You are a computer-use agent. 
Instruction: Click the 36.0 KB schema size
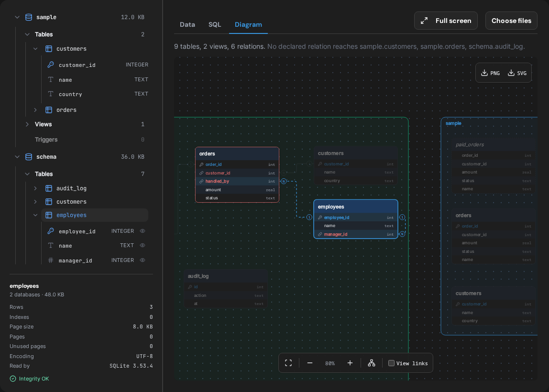coord(132,157)
